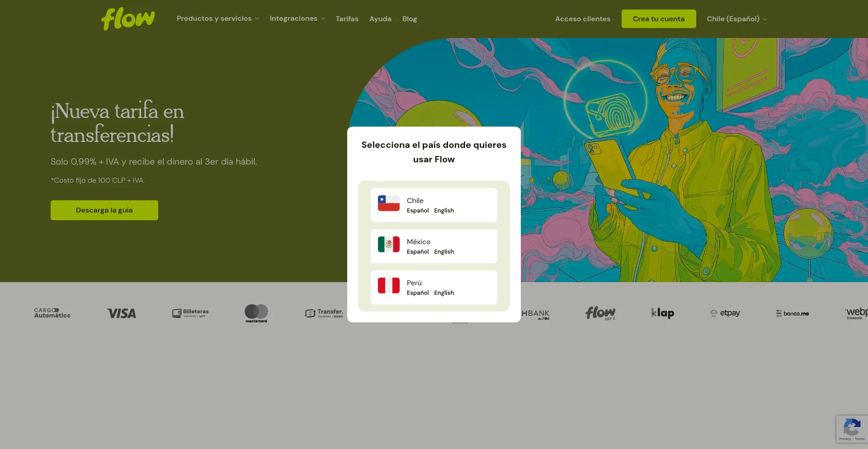Go to the Ayuda page
Image resolution: width=868 pixels, height=449 pixels.
[380, 19]
